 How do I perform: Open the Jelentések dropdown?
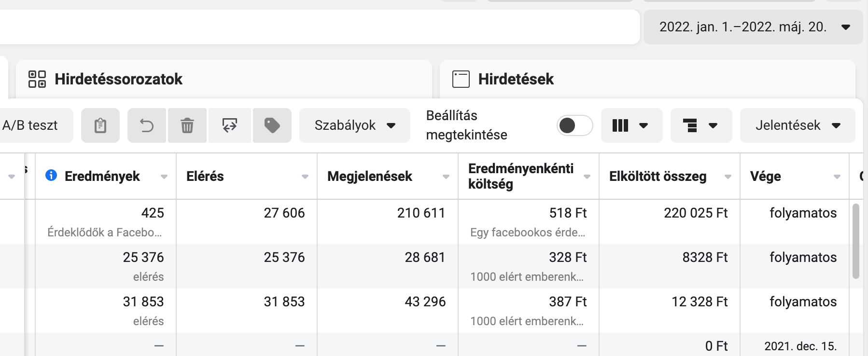point(798,125)
